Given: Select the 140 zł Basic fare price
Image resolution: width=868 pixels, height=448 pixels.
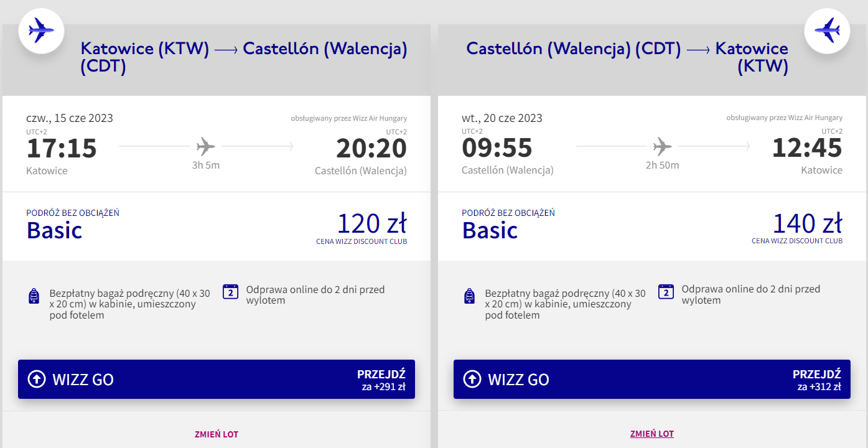Looking at the screenshot, I should click(x=807, y=224).
